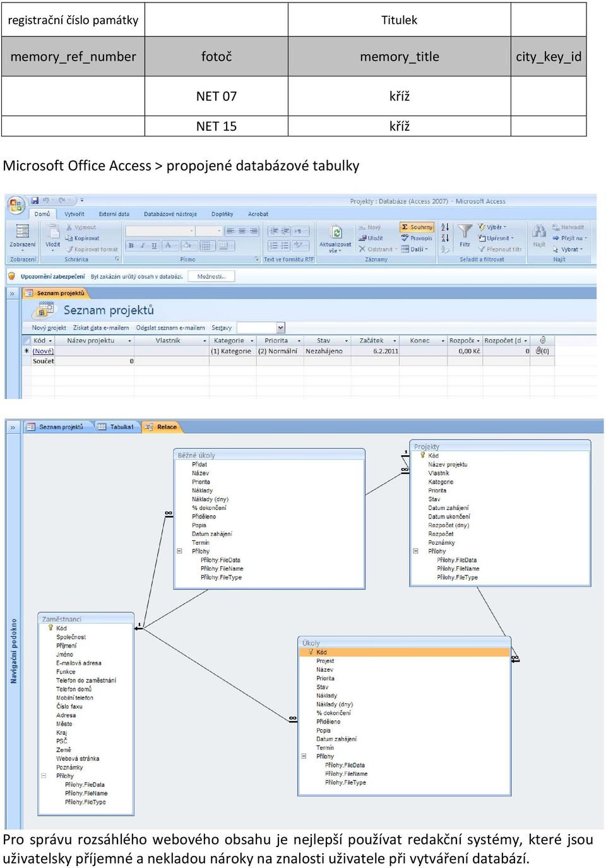
Task: Click the key icon beside Kód in Projekty
Action: click(x=423, y=455)
